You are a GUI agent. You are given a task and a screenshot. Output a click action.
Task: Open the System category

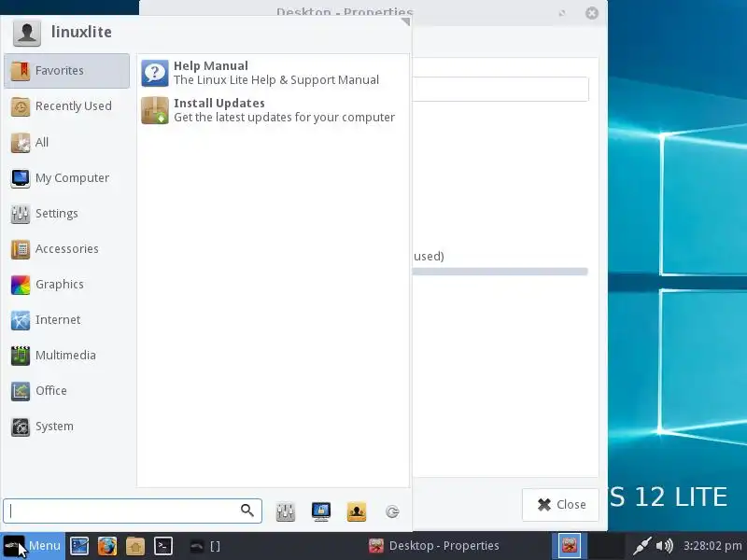pyautogui.click(x=66, y=427)
